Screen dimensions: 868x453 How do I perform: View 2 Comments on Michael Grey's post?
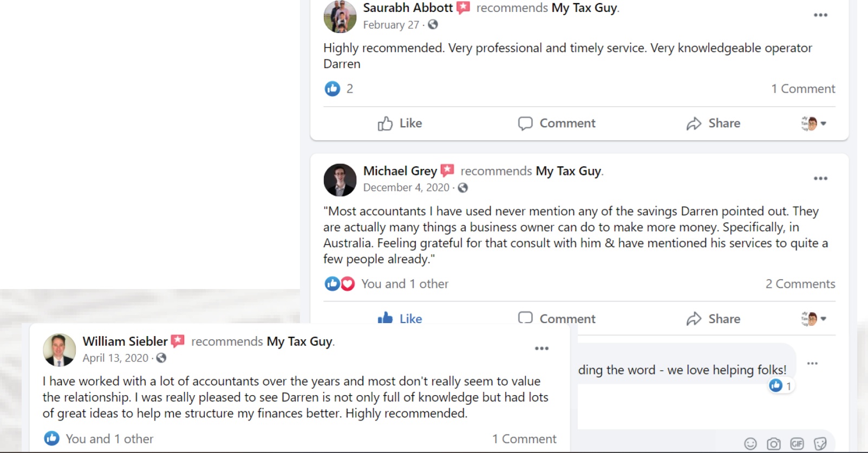coord(800,284)
